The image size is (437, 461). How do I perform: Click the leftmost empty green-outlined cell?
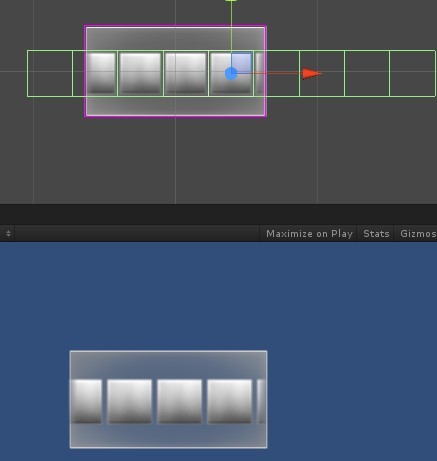50,74
